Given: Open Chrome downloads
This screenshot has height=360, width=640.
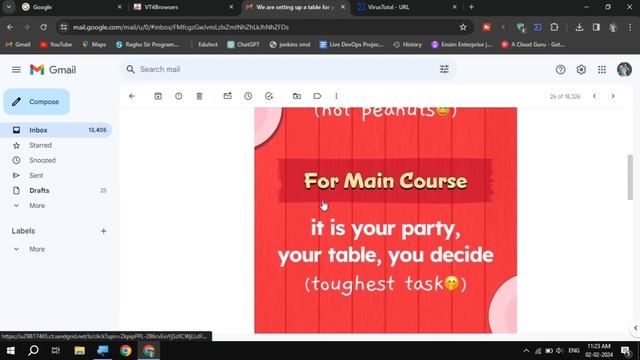Looking at the screenshot, I should tap(579, 27).
